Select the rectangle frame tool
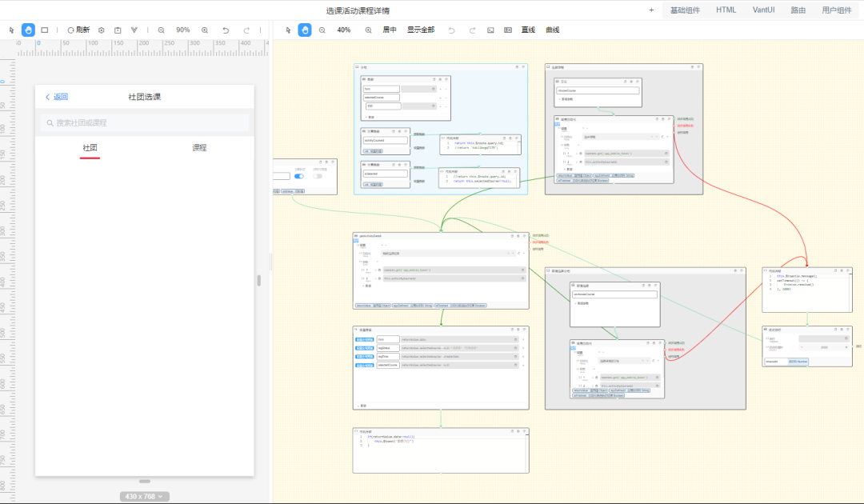Viewport: 864px width, 504px height. (45, 30)
